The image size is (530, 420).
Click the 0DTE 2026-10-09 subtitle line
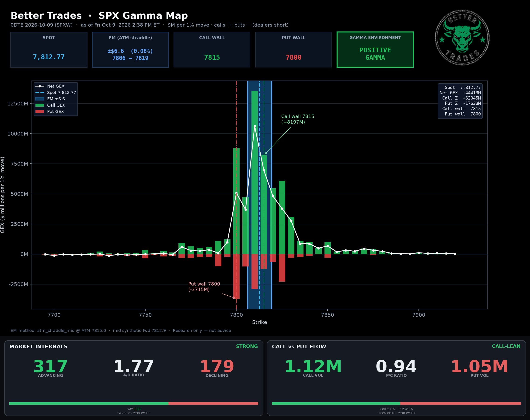coord(150,25)
